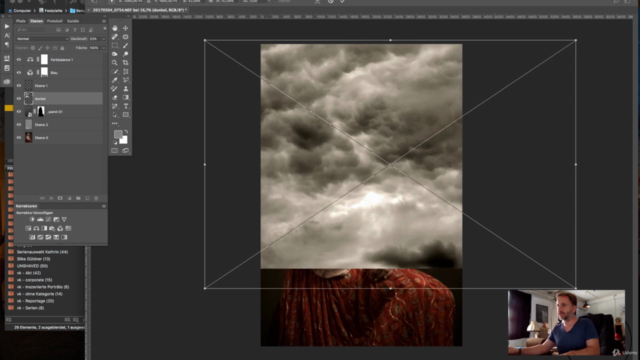Open the three-dots edit toolbar menu

coord(115,123)
